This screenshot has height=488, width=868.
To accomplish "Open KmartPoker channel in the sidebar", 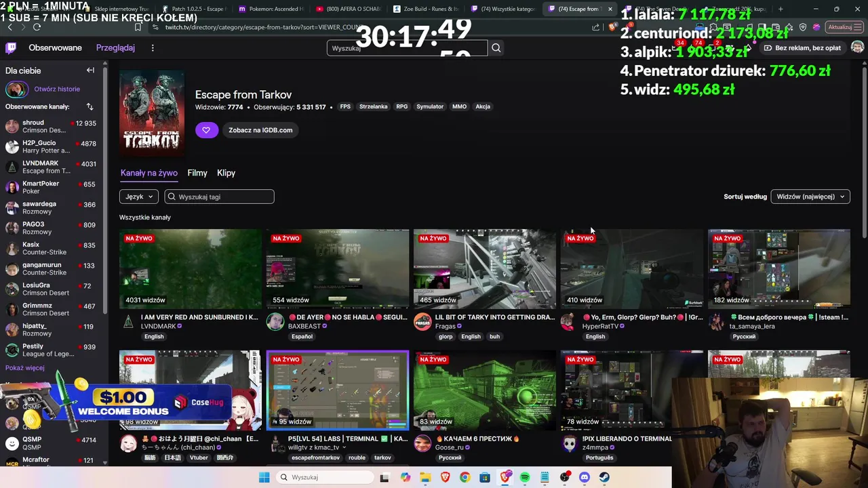I will coord(51,187).
